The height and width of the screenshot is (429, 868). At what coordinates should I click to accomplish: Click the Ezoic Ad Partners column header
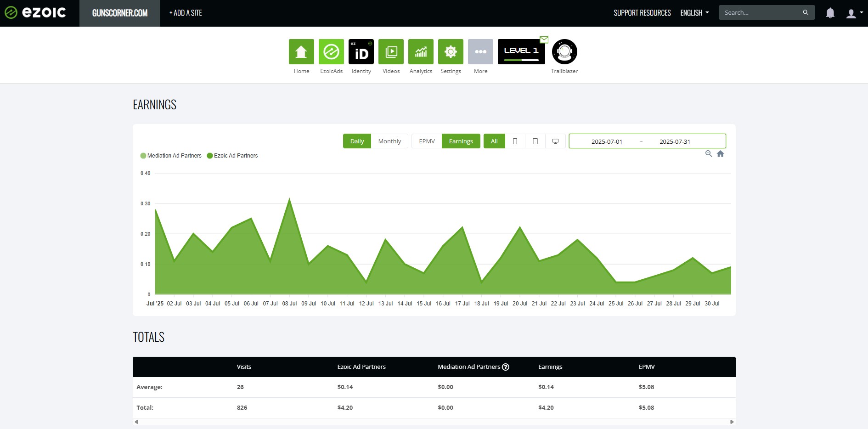click(x=361, y=367)
